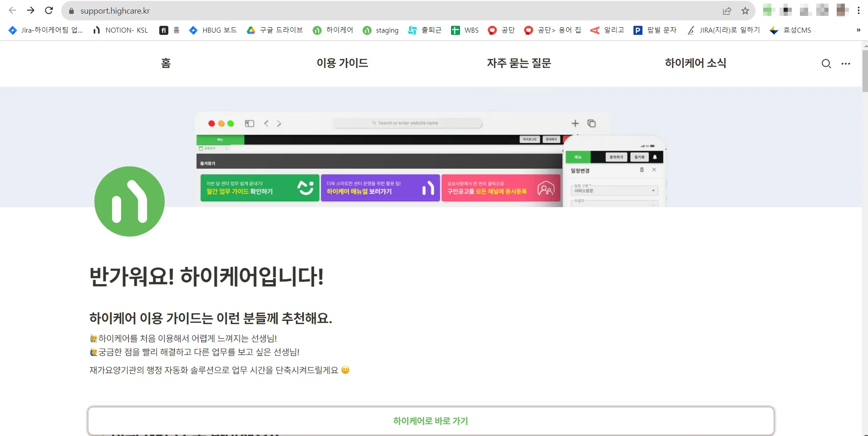868x436 pixels.
Task: Open the 자주 묻는 질문 navigation item
Action: point(519,63)
